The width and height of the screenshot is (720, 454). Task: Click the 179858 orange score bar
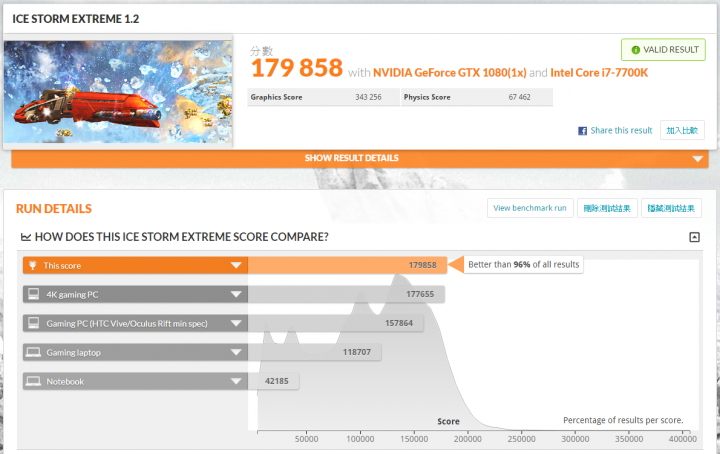[347, 265]
